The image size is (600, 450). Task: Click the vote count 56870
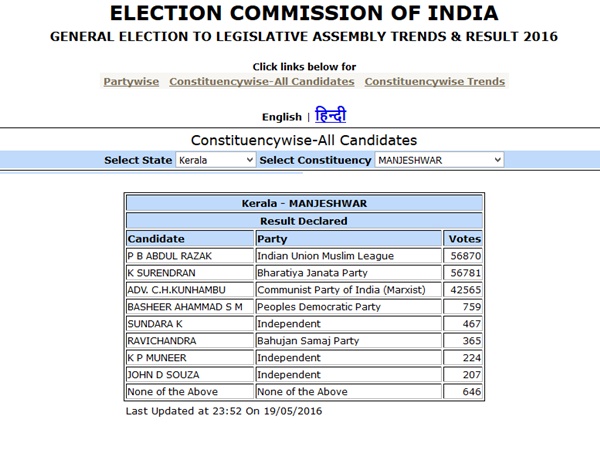(x=464, y=256)
